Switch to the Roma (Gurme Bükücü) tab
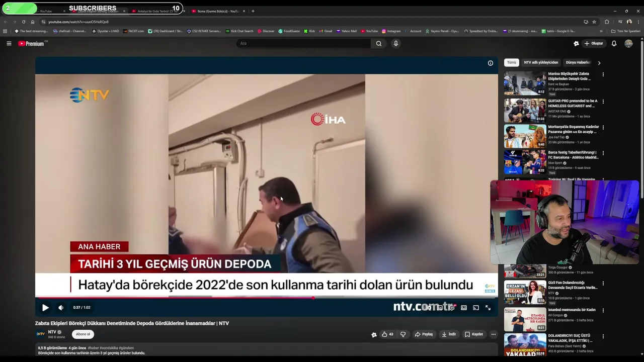Screen dimensions: 644x362 click(x=218, y=11)
